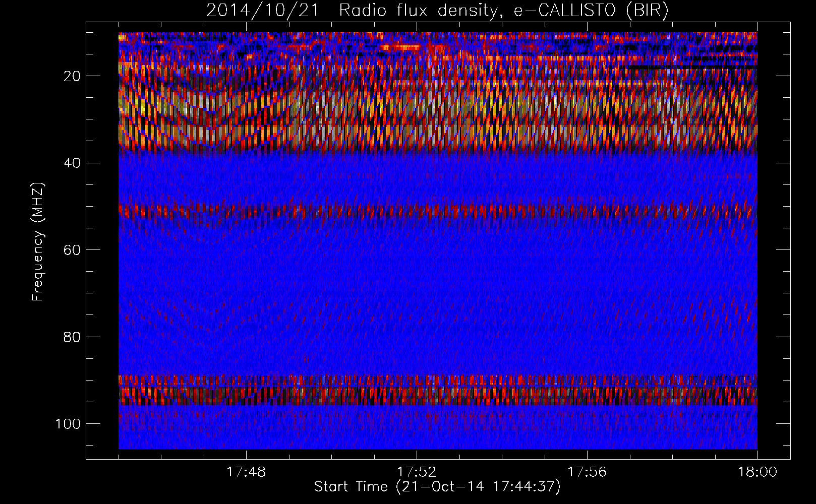Image resolution: width=816 pixels, height=504 pixels.
Task: Click the 40 frequency tick label
Action: point(73,163)
